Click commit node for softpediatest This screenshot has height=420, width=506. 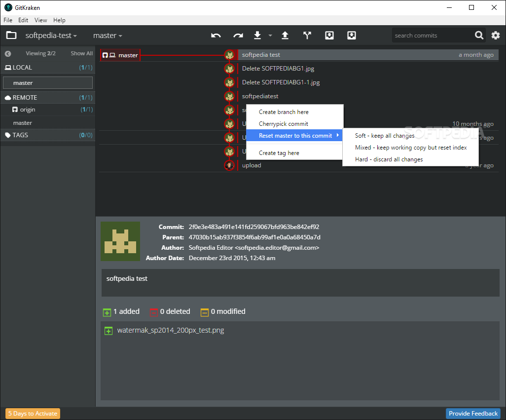(229, 96)
